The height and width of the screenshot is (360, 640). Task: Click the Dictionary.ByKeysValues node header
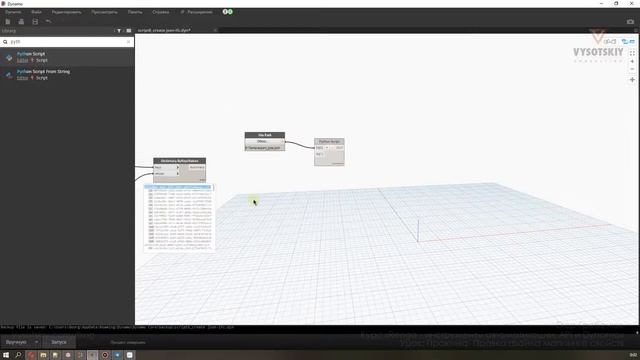179,161
